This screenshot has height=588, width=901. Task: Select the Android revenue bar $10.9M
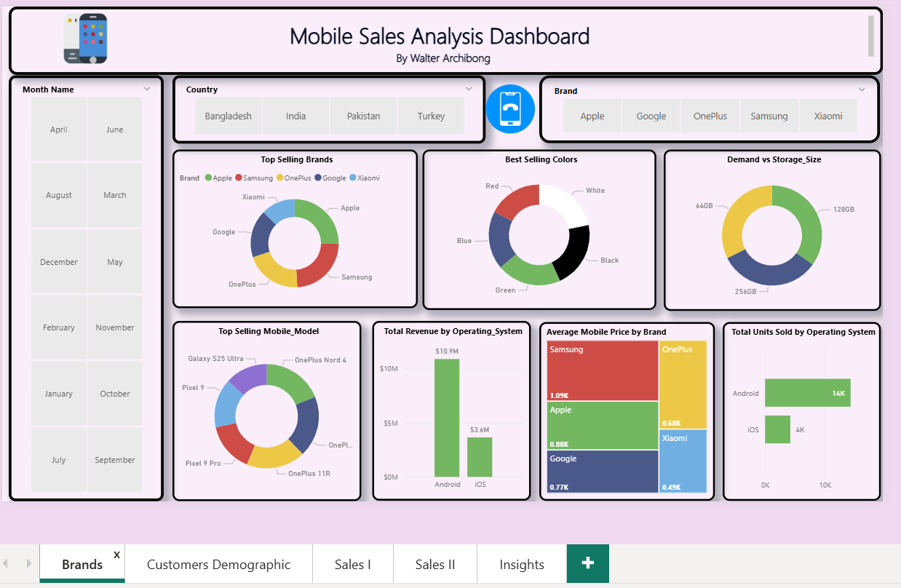pos(447,418)
